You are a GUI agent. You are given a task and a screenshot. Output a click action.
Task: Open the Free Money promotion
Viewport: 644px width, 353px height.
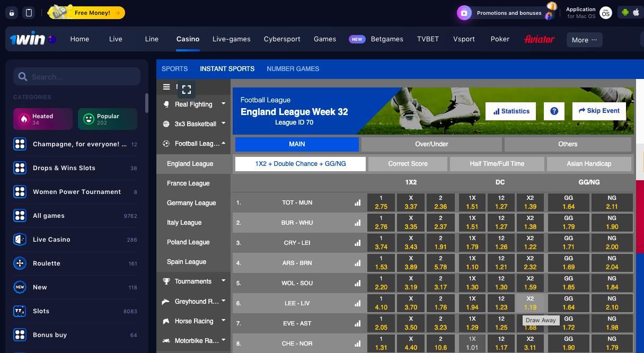pos(87,13)
